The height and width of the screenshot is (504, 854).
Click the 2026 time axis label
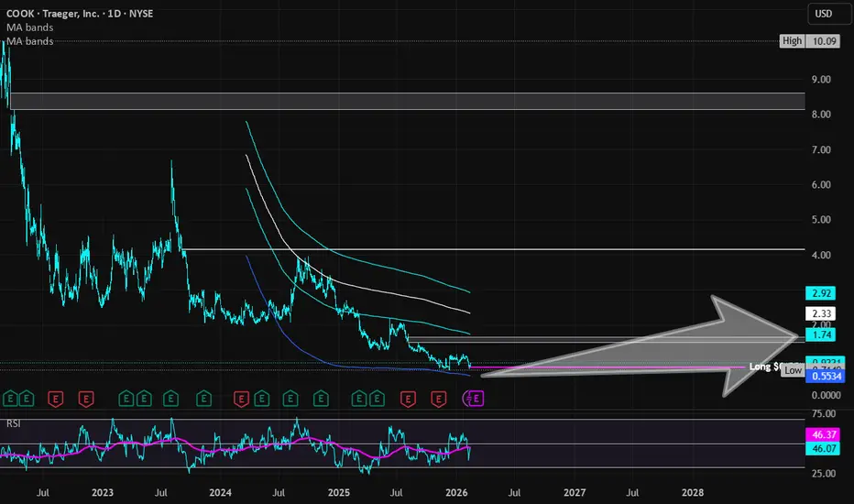pyautogui.click(x=456, y=493)
